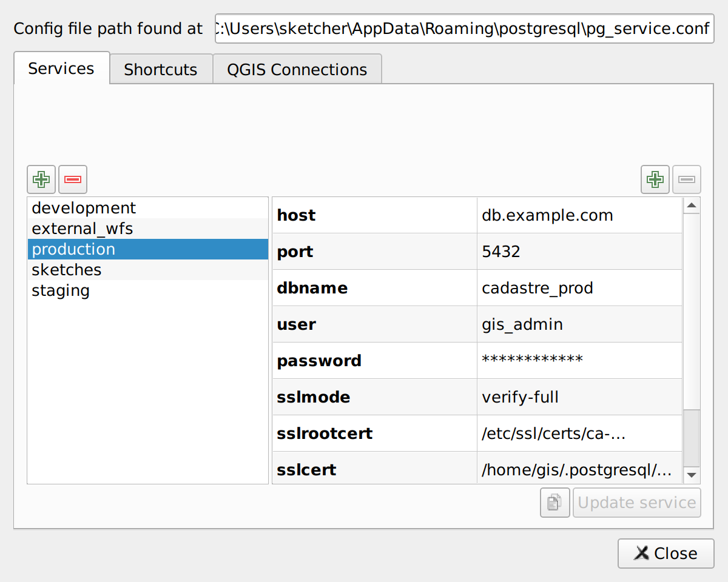728x582 pixels.
Task: Click the copy-to-clipboard icon near Update service
Action: point(554,503)
